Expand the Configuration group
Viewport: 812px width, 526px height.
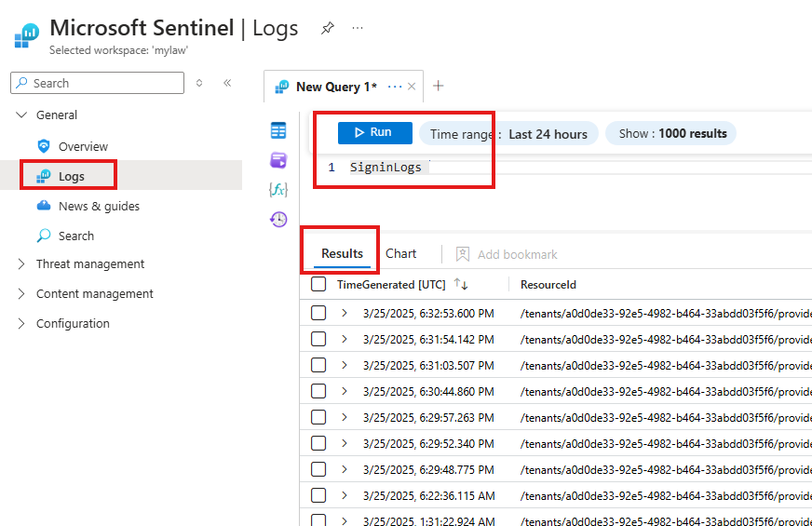pyautogui.click(x=21, y=324)
